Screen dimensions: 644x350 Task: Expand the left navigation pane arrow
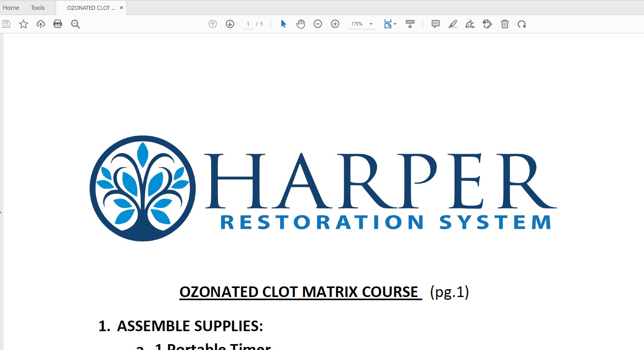click(x=1, y=212)
